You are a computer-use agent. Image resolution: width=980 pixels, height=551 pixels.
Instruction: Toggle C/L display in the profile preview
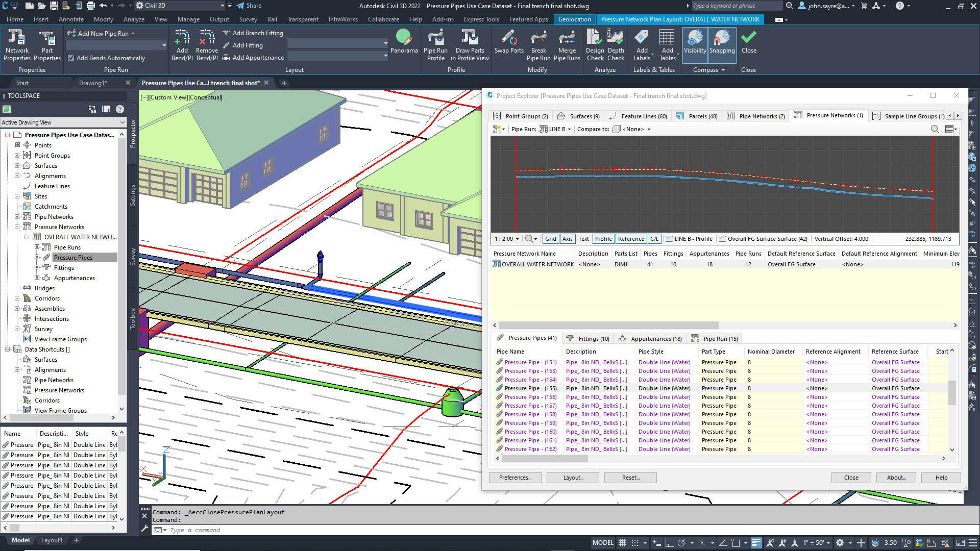[x=655, y=238]
